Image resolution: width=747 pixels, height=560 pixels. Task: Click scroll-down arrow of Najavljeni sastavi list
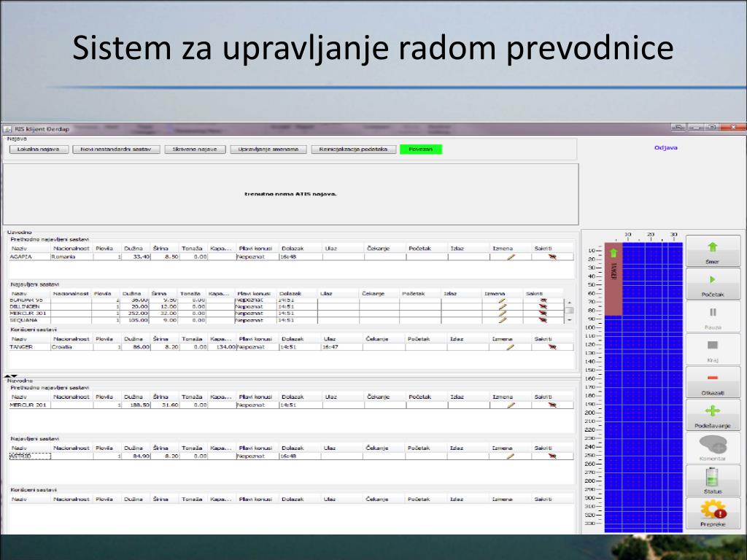point(569,321)
